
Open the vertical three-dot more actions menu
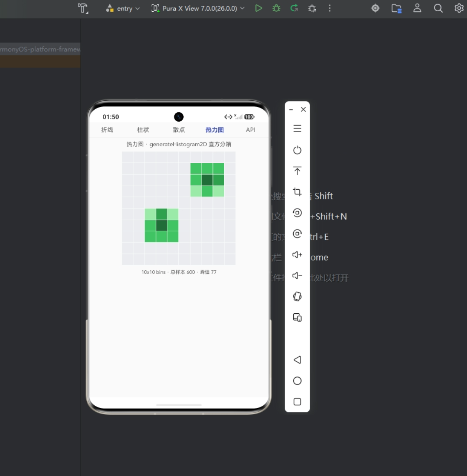tap(330, 8)
